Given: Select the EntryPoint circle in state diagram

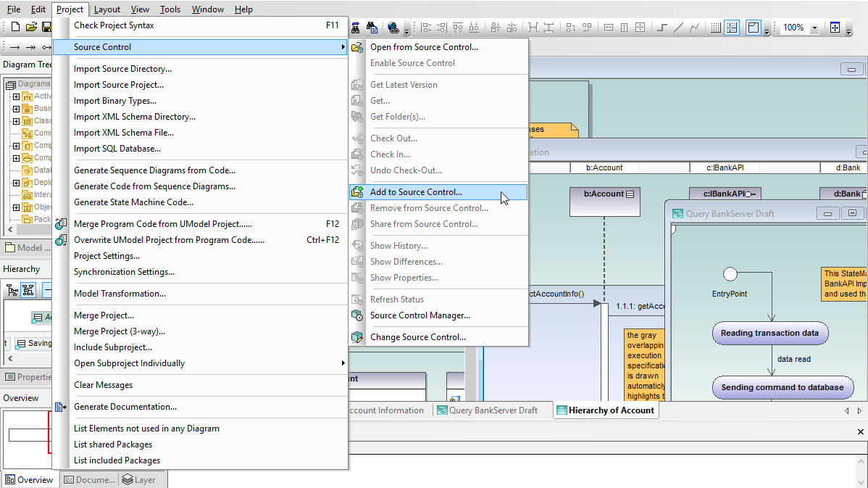Looking at the screenshot, I should 730,274.
